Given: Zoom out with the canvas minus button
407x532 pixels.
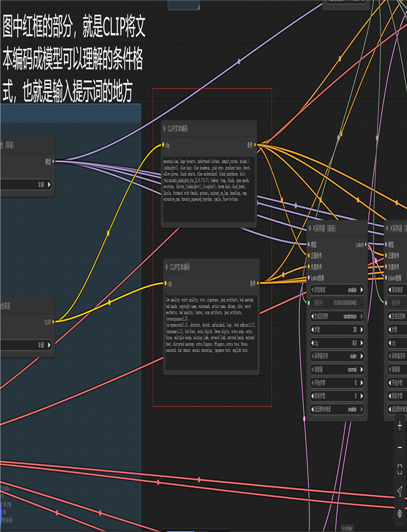Looking at the screenshot, I should [x=400, y=448].
